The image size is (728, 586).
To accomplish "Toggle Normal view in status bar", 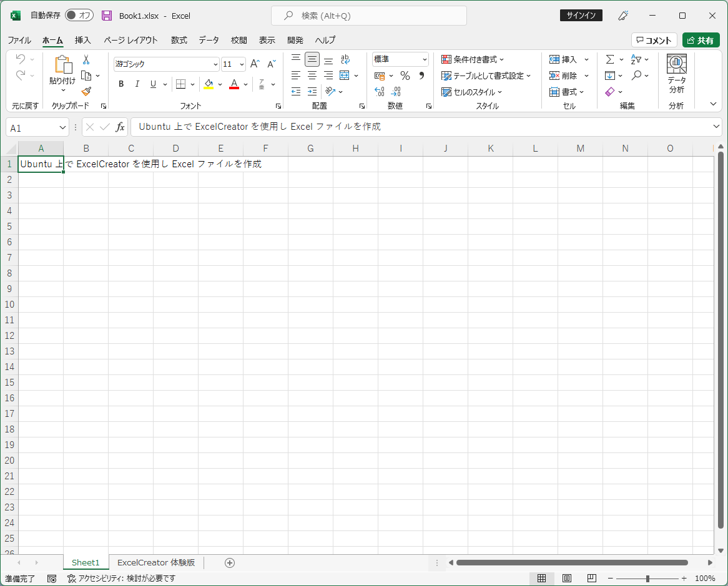I will [541, 578].
